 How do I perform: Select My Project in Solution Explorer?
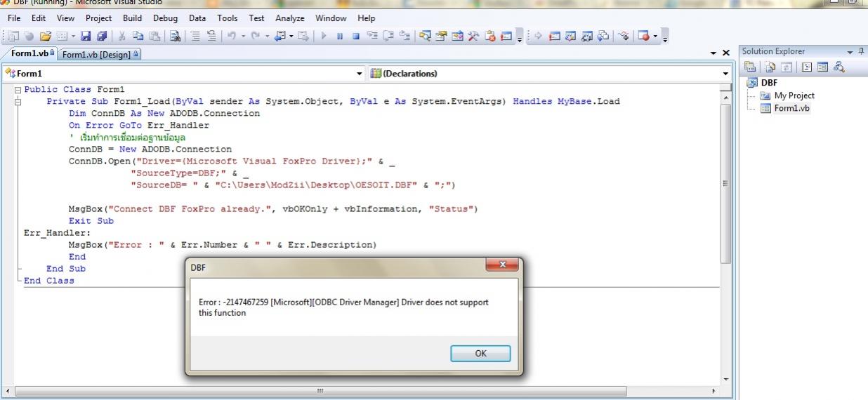click(794, 95)
